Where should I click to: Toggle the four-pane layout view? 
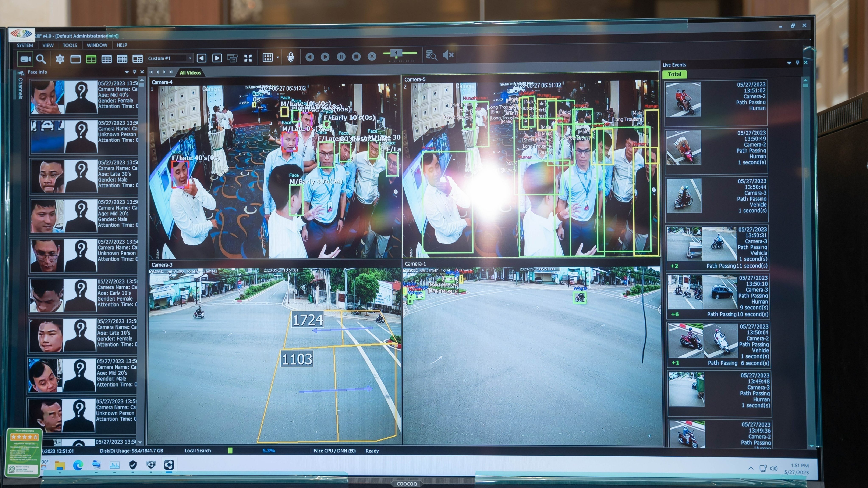[x=91, y=59]
